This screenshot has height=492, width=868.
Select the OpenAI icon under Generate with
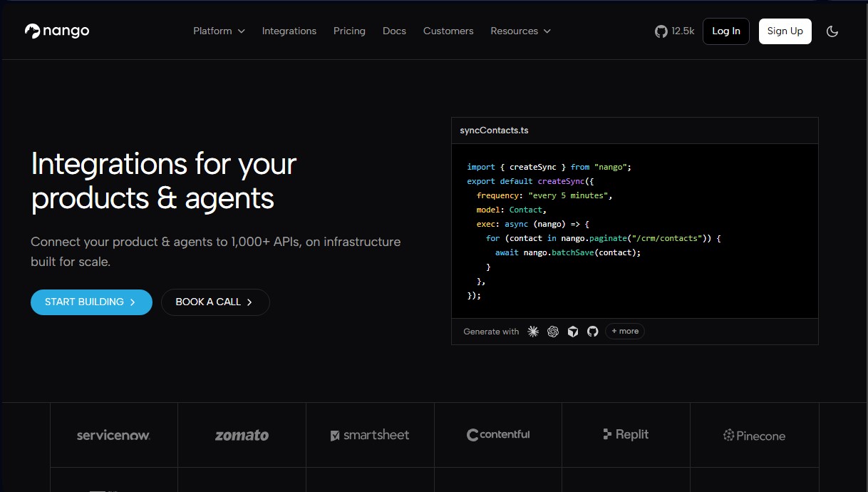(x=553, y=332)
